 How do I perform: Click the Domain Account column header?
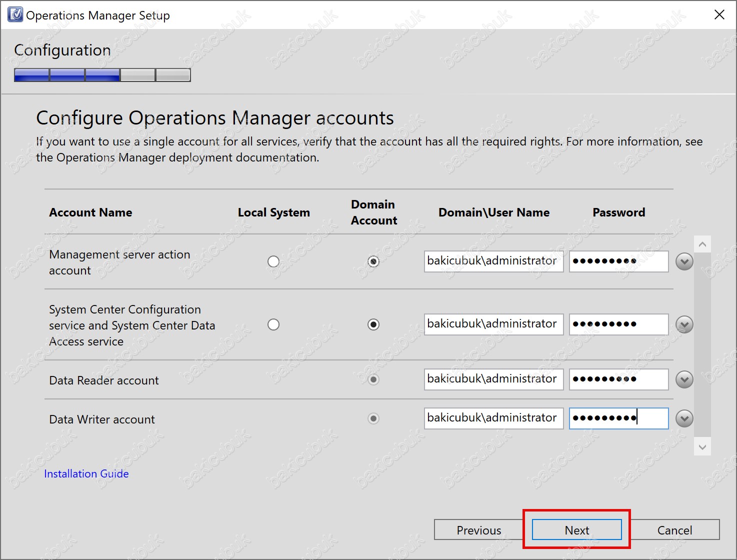click(x=373, y=212)
